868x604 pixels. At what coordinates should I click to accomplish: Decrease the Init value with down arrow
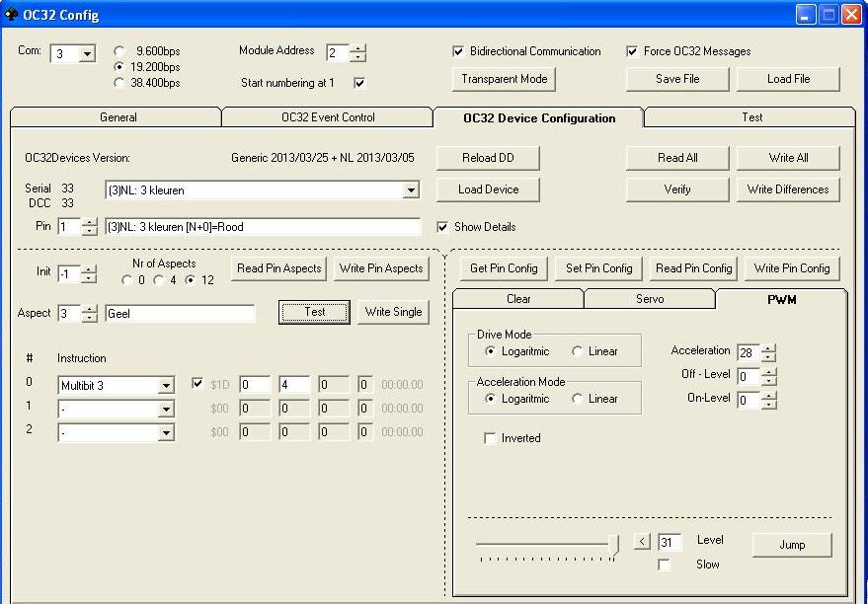click(89, 279)
